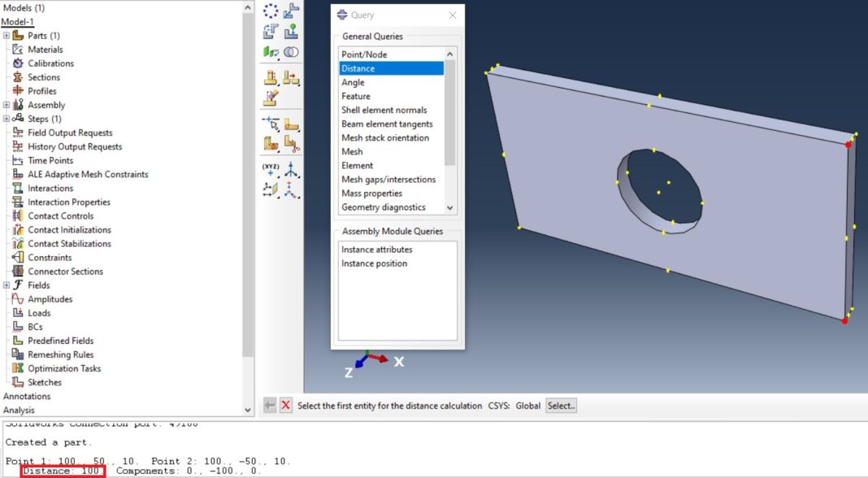
Task: Choose the Angle query
Action: click(x=354, y=82)
